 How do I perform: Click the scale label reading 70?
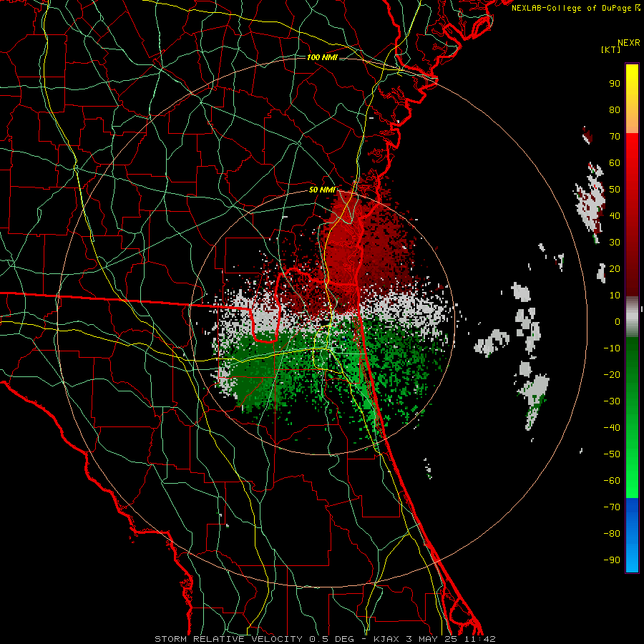click(615, 137)
